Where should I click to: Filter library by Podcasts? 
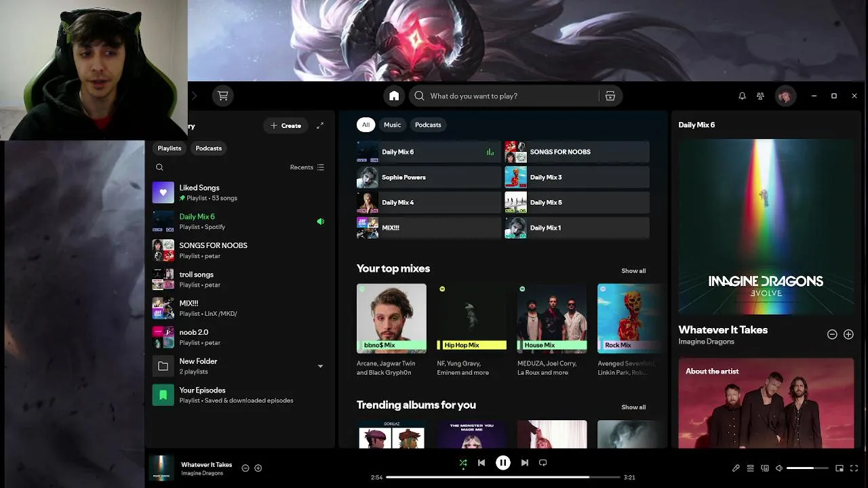(209, 148)
